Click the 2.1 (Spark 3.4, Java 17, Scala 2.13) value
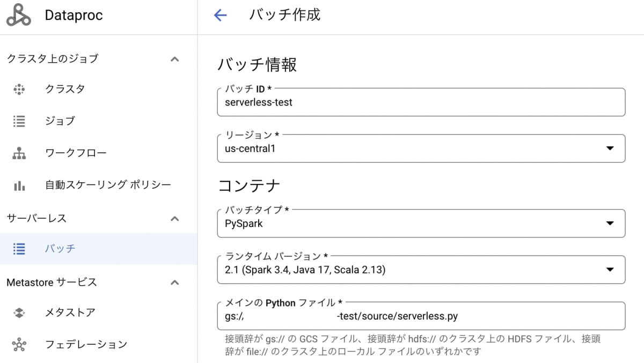 pos(305,270)
